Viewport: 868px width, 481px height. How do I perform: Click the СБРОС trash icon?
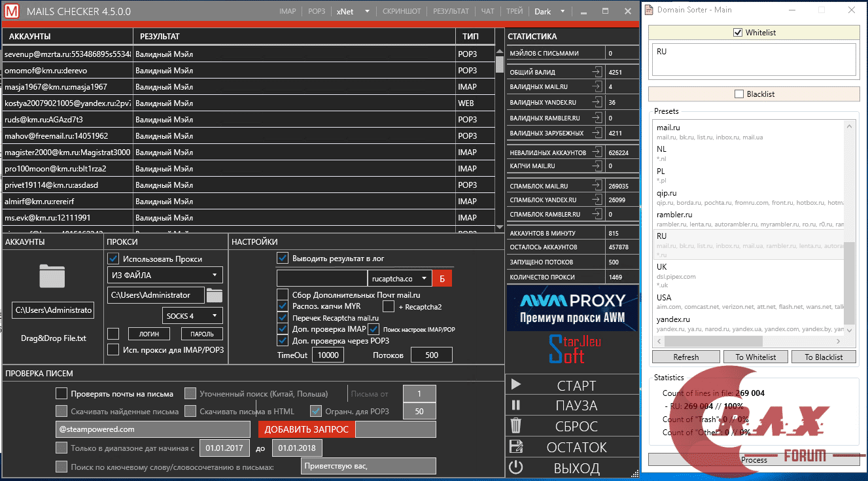(515, 426)
